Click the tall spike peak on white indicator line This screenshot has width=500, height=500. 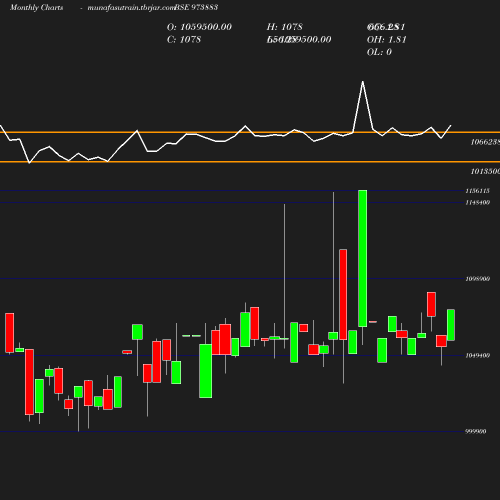[363, 82]
